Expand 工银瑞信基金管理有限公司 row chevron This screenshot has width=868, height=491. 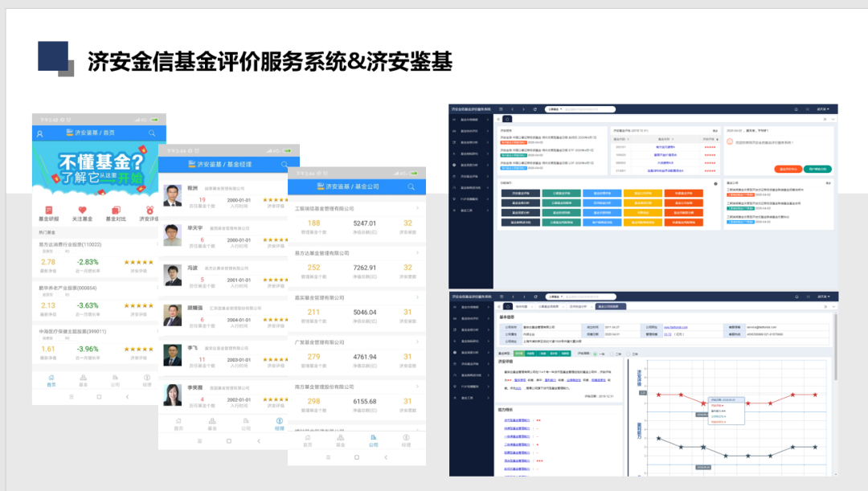417,208
